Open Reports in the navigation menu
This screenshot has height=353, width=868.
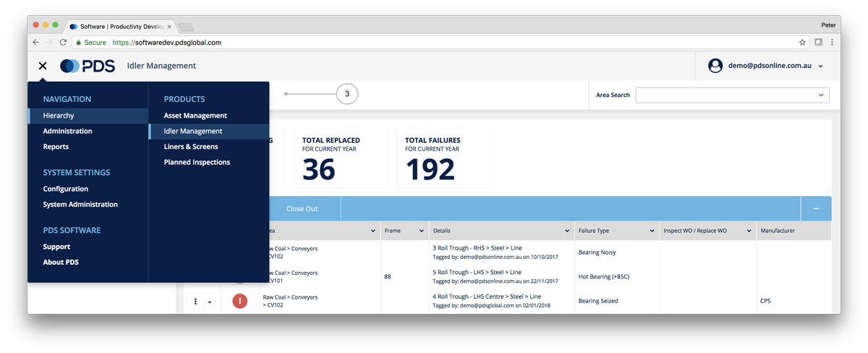[x=56, y=147]
